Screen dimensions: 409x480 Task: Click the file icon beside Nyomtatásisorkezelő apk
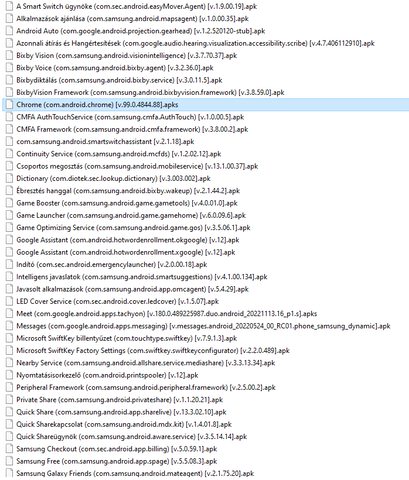(10, 375)
